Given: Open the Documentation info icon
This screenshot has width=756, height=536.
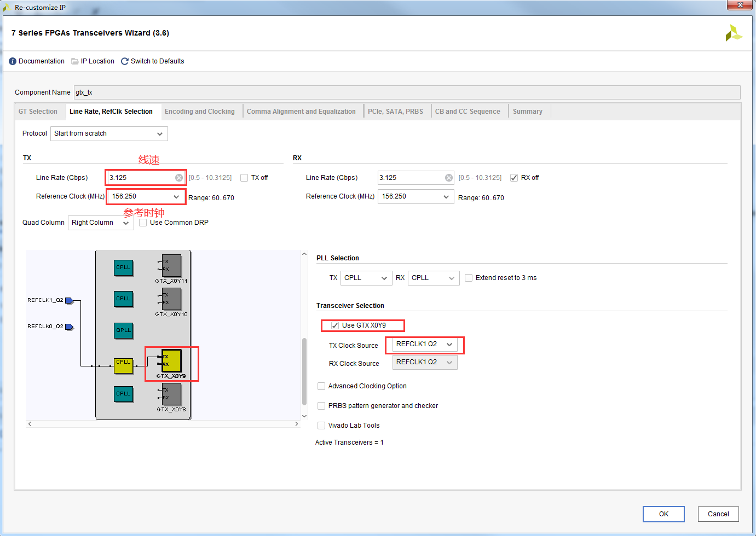Looking at the screenshot, I should pyautogui.click(x=13, y=61).
